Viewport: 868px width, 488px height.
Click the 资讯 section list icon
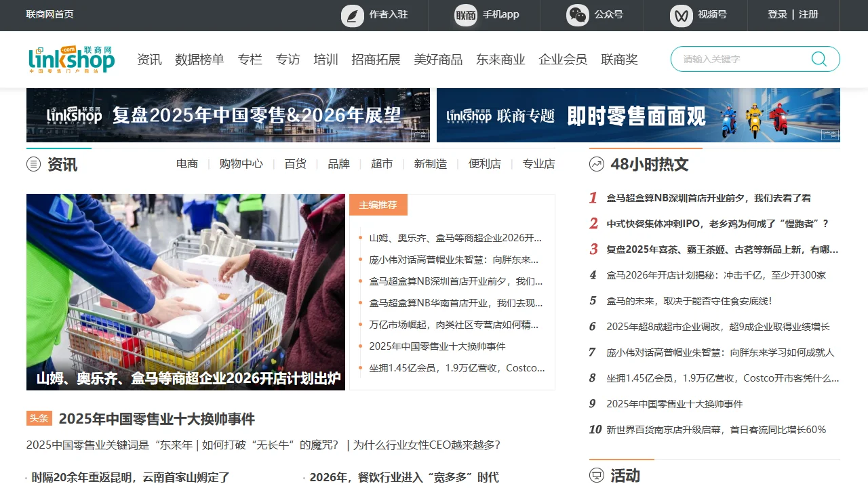point(33,164)
